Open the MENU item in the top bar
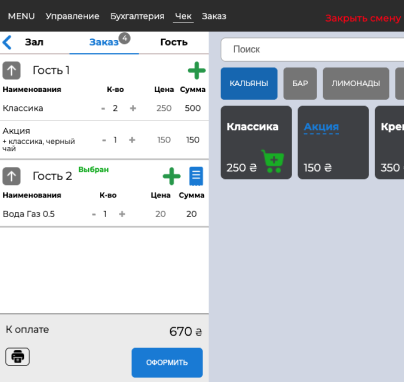The width and height of the screenshot is (404, 382). (x=21, y=16)
